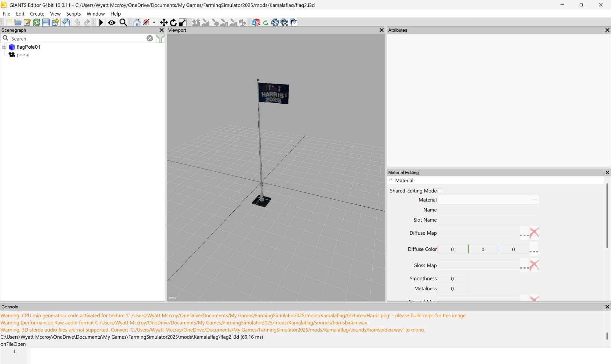Click the Save file icon
This screenshot has width=611, height=364.
(46, 22)
